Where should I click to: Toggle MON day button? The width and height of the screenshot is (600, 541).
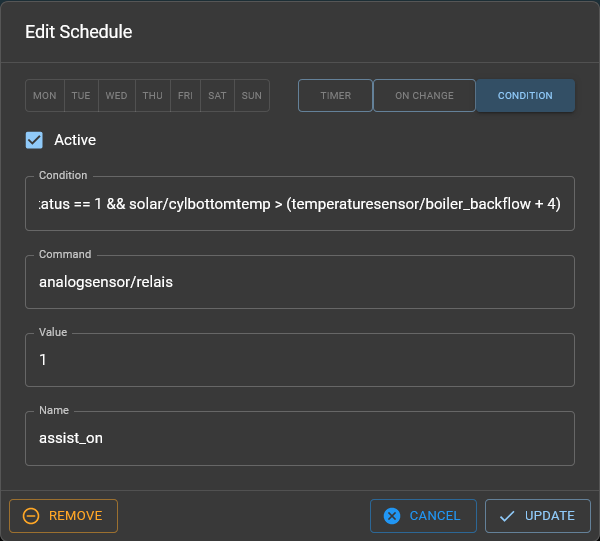tap(45, 96)
